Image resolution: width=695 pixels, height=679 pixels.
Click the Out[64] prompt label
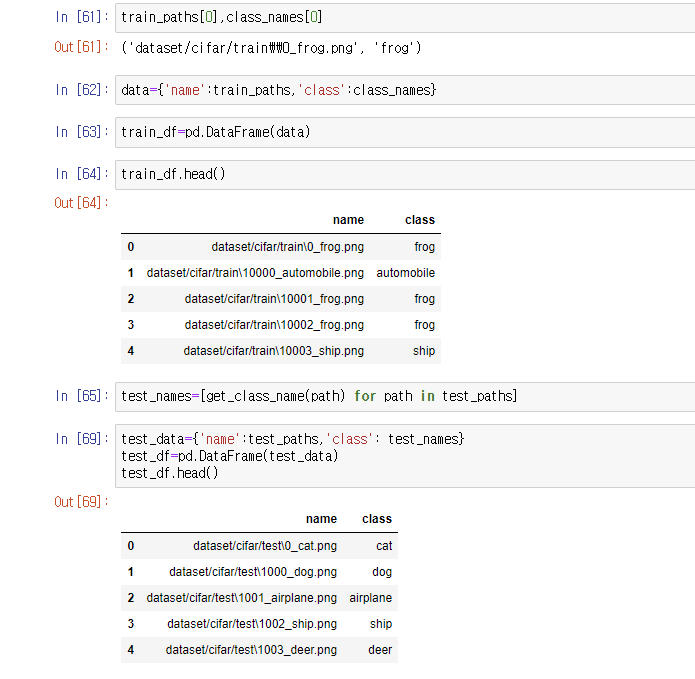82,203
